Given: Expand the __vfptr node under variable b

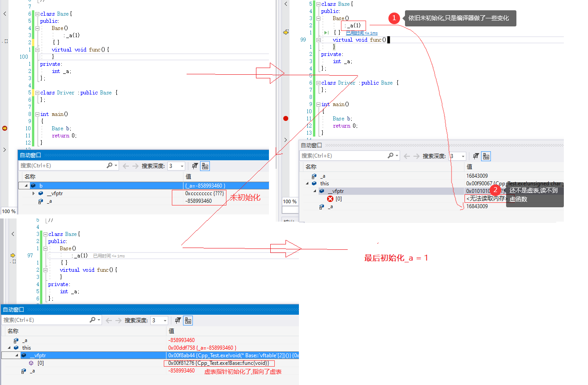Looking at the screenshot, I should coord(34,193).
